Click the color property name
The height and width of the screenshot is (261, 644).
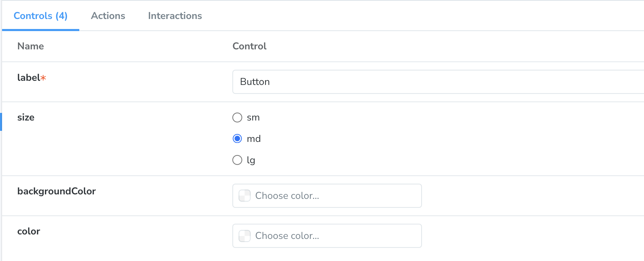coord(29,231)
